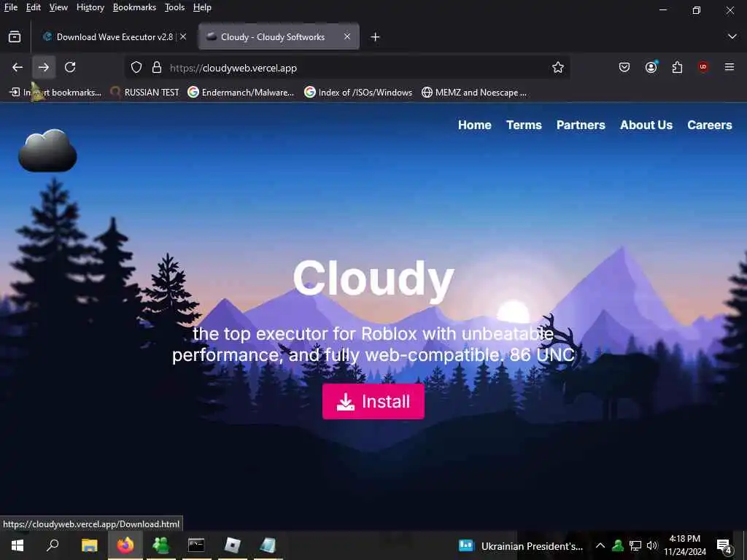This screenshot has height=560, width=747.
Task: Open the Firefox hamburger application menu
Action: click(x=729, y=67)
